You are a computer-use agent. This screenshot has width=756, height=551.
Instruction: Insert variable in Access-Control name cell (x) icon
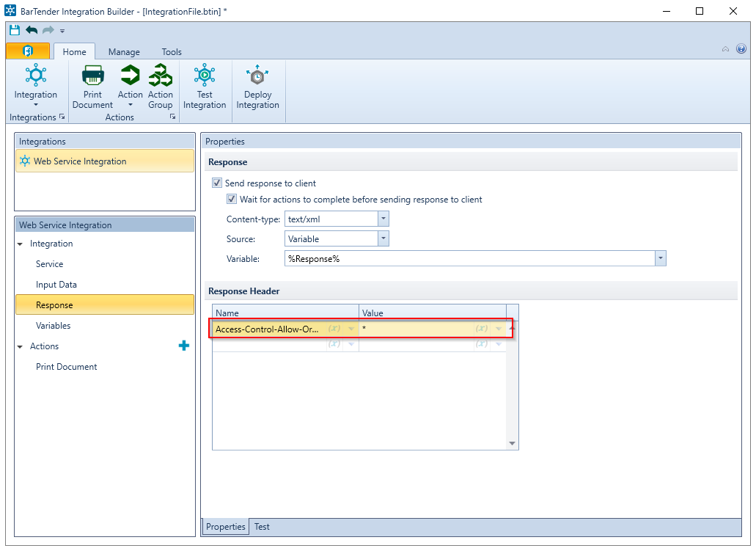[334, 329]
